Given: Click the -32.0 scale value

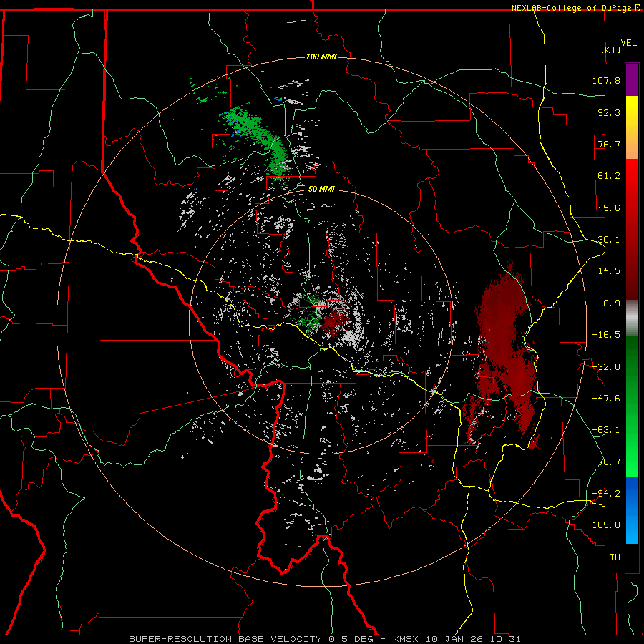Looking at the screenshot, I should click(606, 367).
